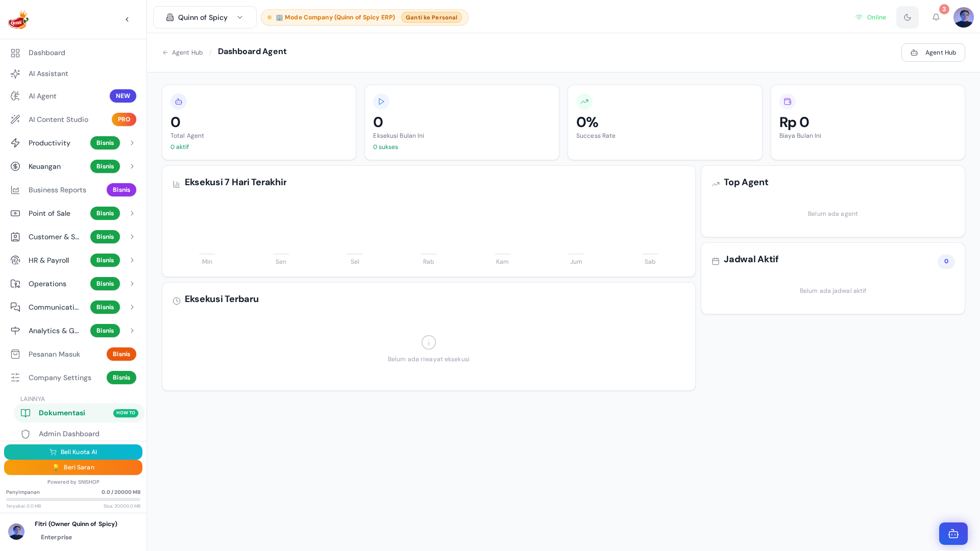980x551 pixels.
Task: Expand the Productivity menu chevron
Action: coord(132,143)
